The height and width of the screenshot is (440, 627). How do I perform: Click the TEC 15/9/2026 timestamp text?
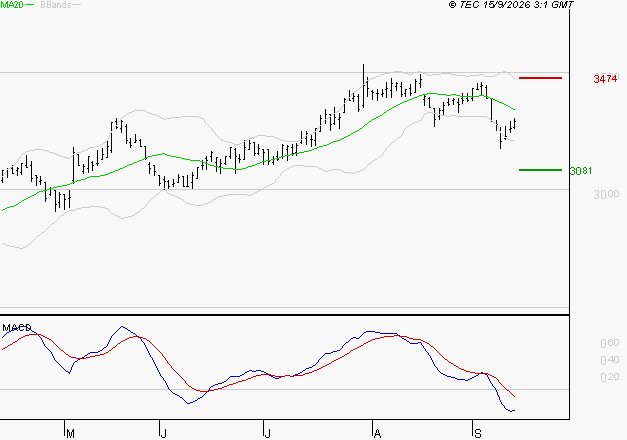[511, 5]
